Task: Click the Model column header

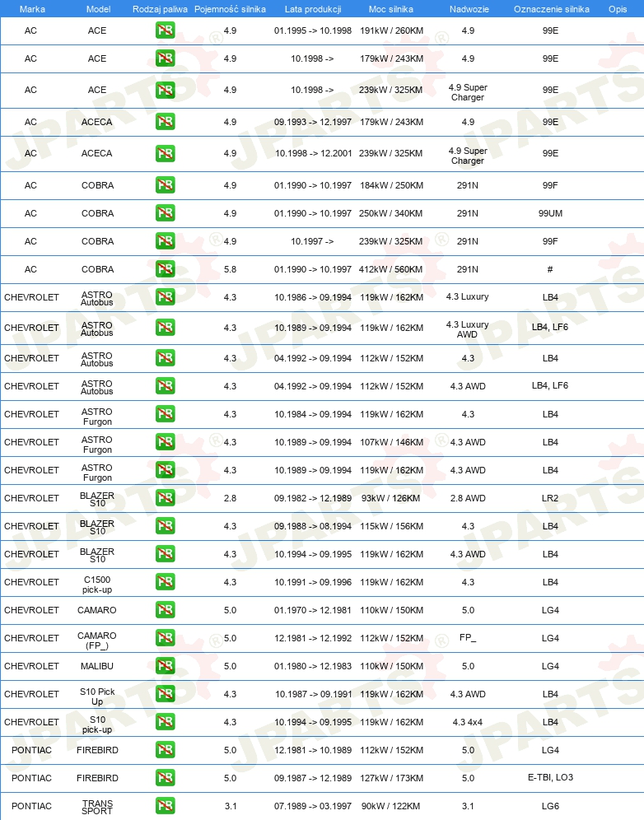Action: (98, 9)
